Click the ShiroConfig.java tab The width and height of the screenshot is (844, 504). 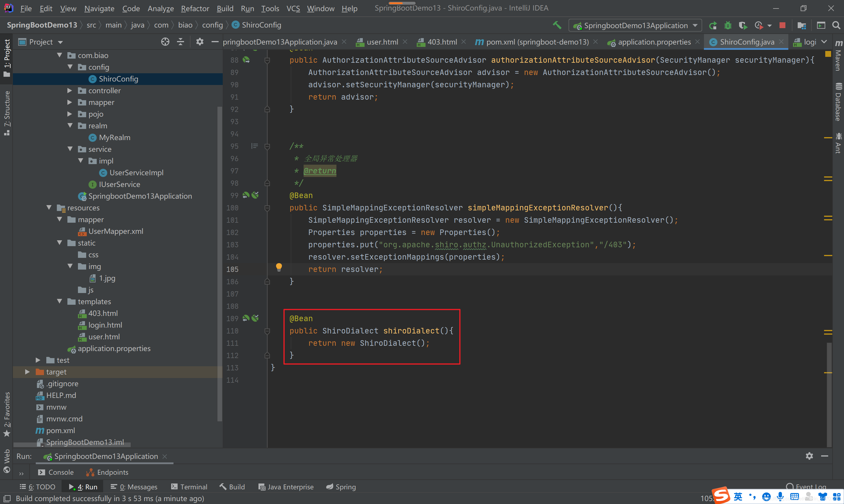point(747,41)
